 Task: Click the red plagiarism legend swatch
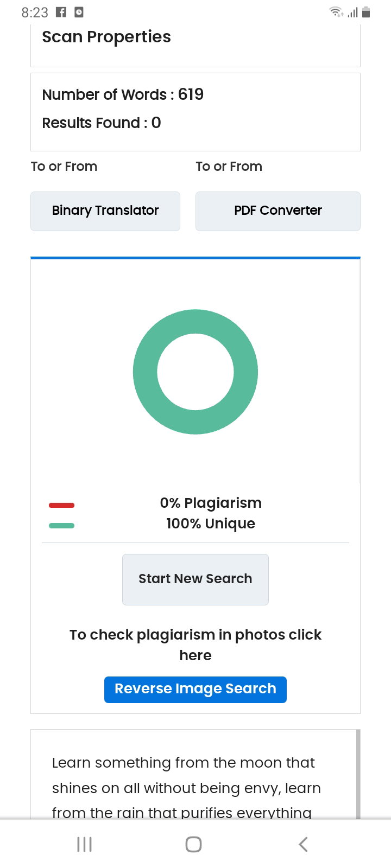[x=61, y=505]
